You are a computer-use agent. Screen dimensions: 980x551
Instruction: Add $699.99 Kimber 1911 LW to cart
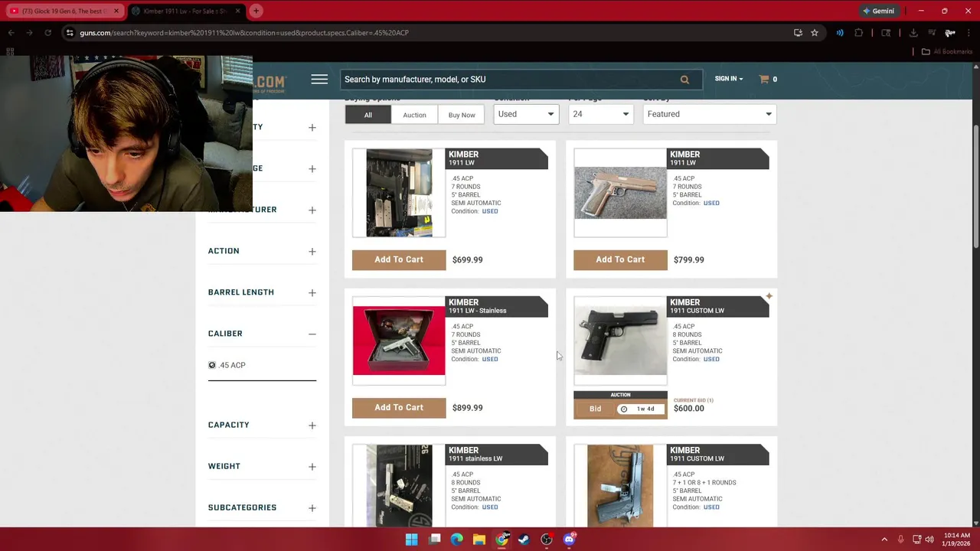click(x=399, y=259)
